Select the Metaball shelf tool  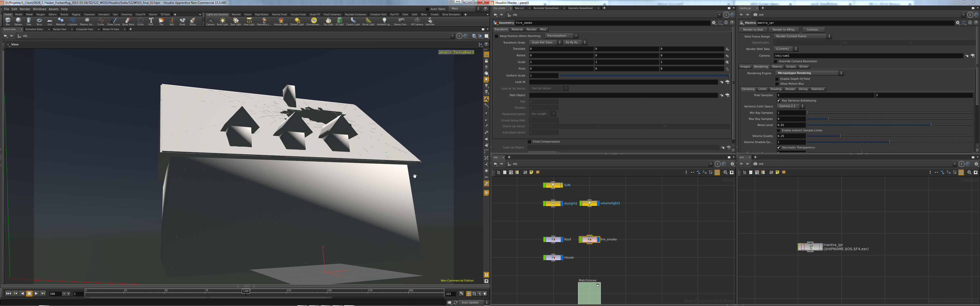click(x=60, y=21)
